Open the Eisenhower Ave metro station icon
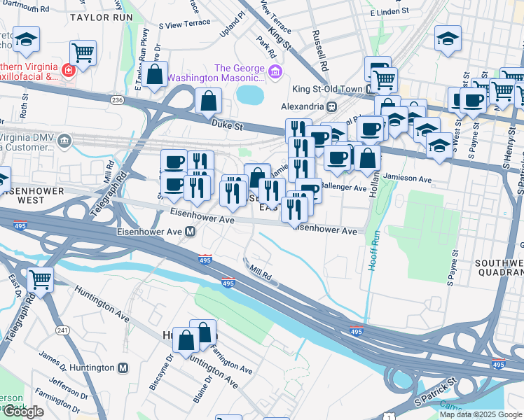The image size is (524, 420). pyautogui.click(x=191, y=232)
